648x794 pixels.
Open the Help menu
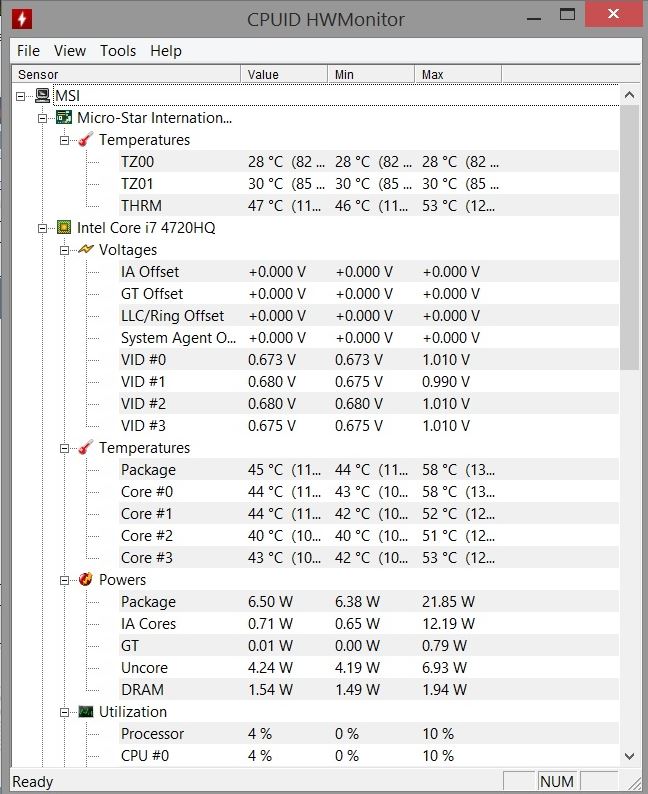[166, 51]
